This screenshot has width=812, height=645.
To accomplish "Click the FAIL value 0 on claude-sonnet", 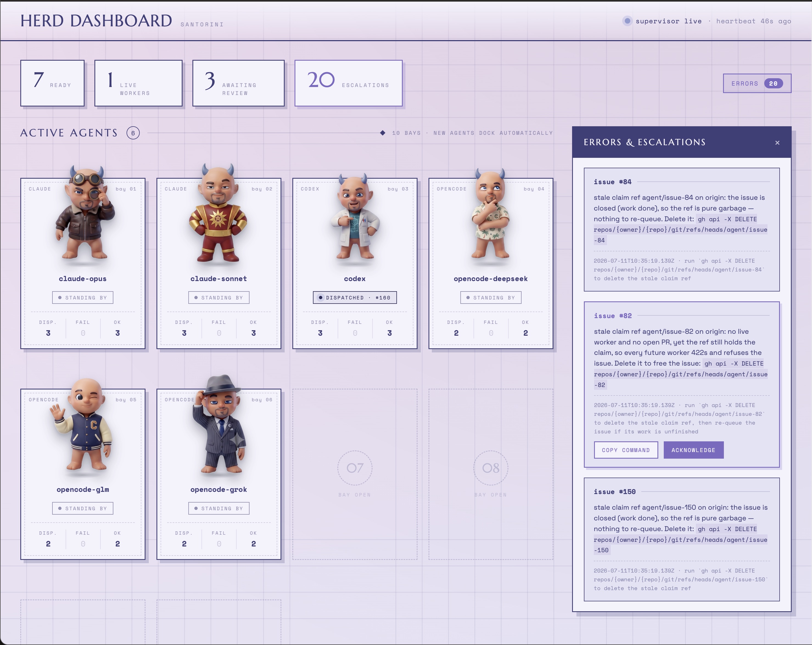I will coord(219,333).
